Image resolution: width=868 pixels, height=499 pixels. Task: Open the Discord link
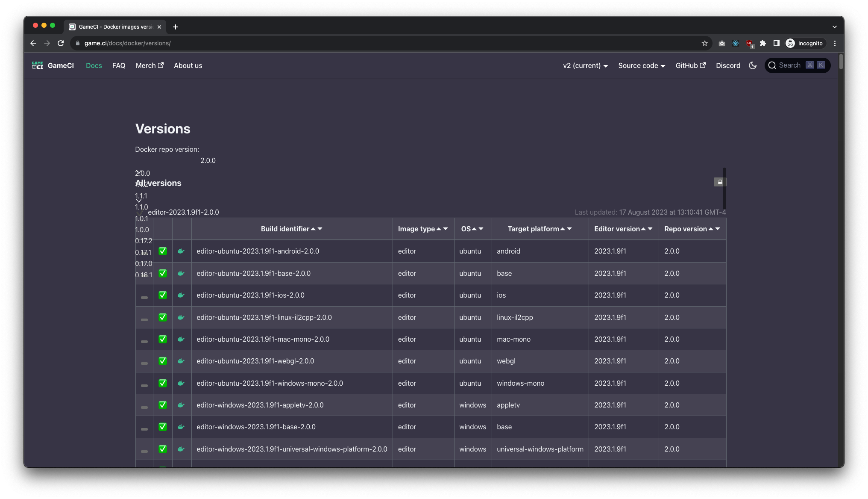coord(728,65)
